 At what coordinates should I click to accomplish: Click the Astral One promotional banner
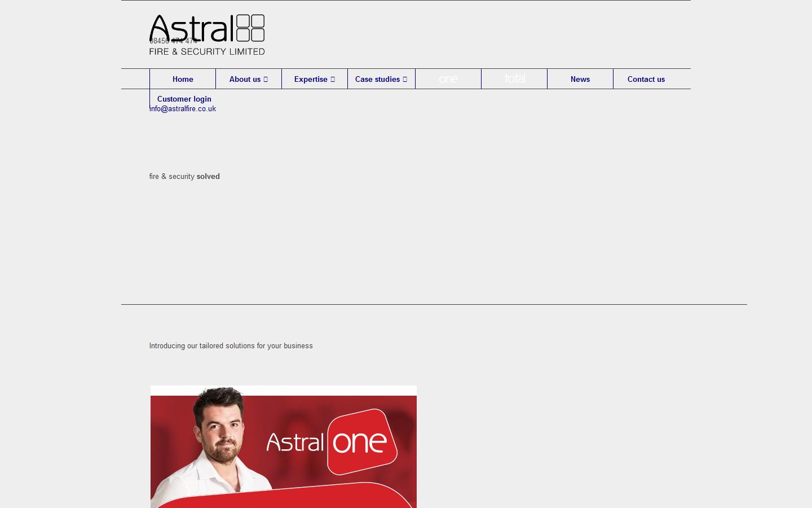click(x=284, y=446)
